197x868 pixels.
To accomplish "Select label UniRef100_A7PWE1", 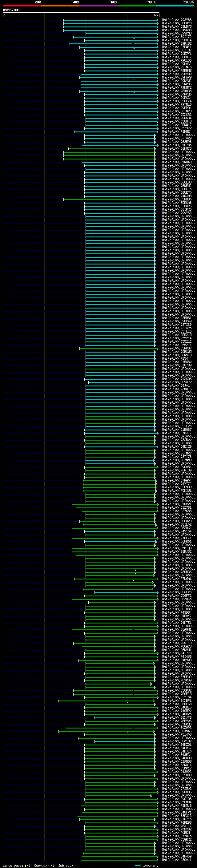I will tap(177, 47).
